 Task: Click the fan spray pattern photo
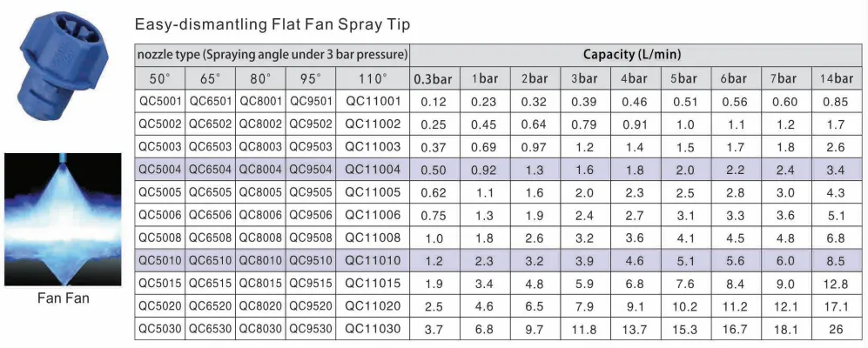[x=63, y=219]
